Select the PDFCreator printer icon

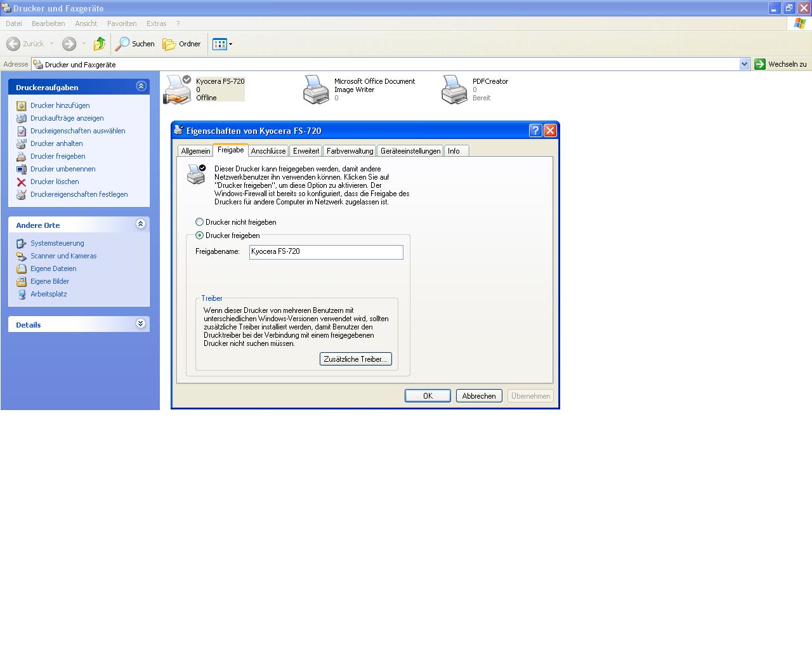(454, 90)
